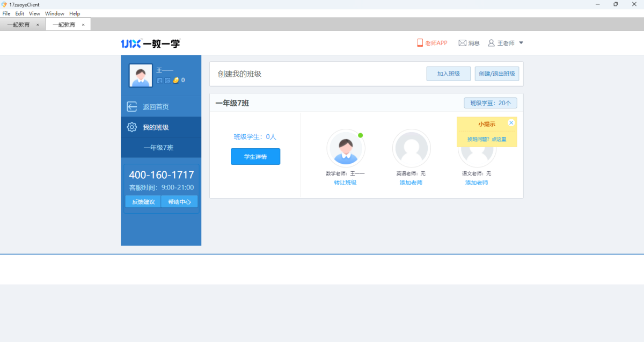Select 一年级7班 in the sidebar
Viewport: 644px width, 342px height.
(158, 148)
